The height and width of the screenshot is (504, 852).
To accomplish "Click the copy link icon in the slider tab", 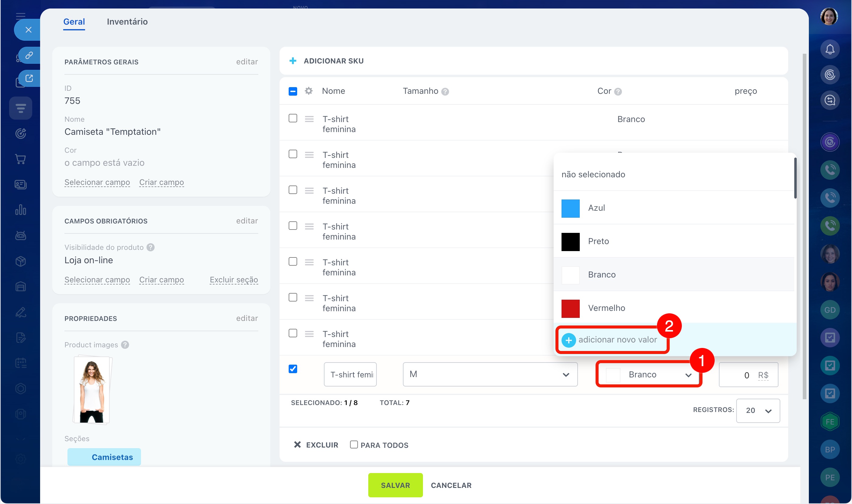I will pyautogui.click(x=29, y=55).
